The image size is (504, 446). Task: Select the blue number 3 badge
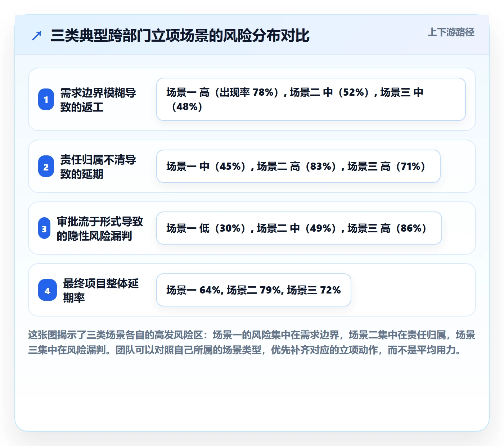click(x=44, y=228)
